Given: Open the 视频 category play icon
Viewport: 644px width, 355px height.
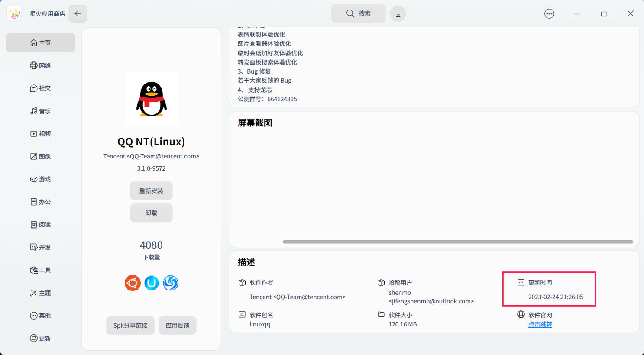Looking at the screenshot, I should [33, 134].
